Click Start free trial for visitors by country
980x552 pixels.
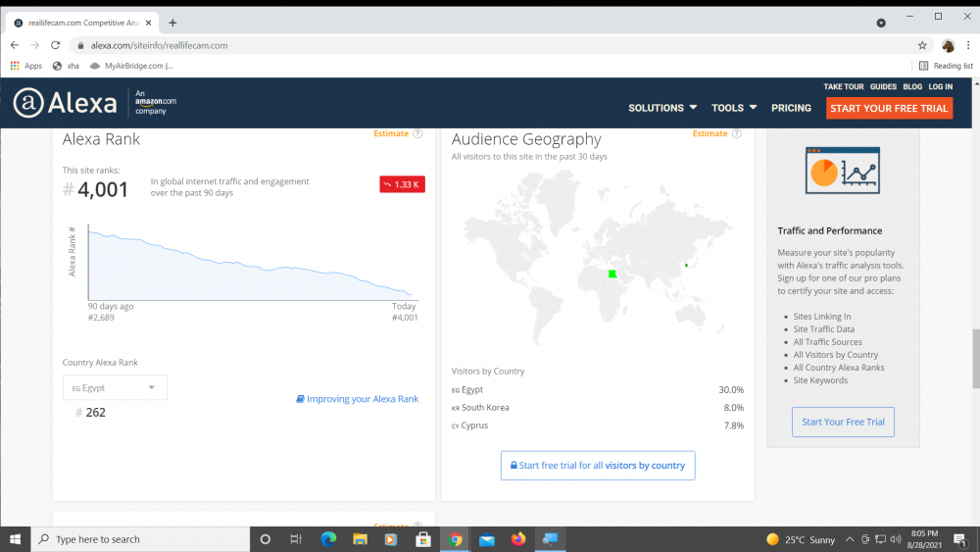coord(598,466)
